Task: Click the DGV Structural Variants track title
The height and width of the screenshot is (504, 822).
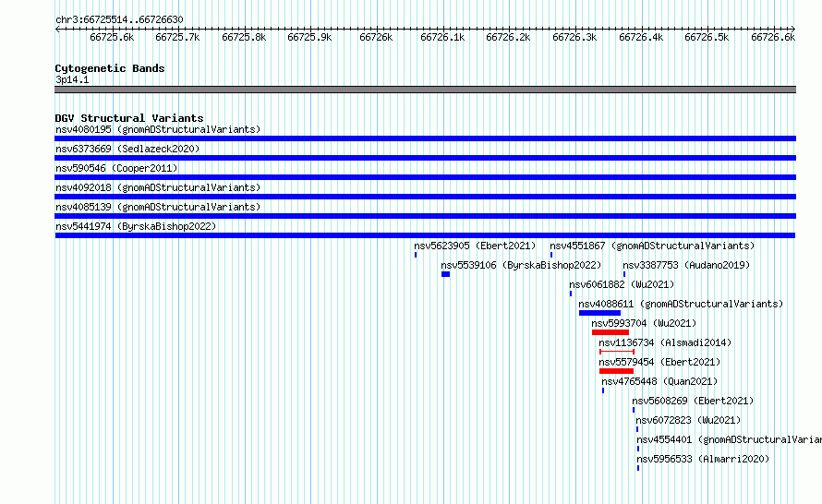Action: point(129,118)
